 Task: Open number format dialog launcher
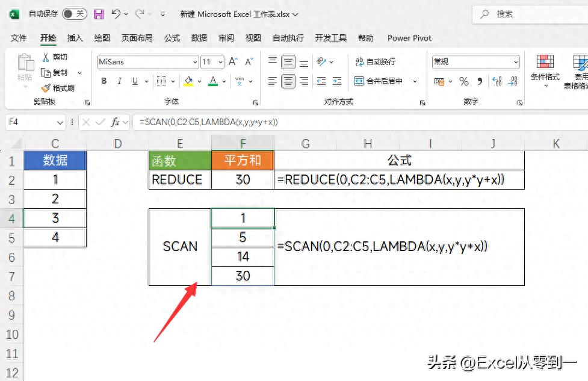tap(520, 102)
